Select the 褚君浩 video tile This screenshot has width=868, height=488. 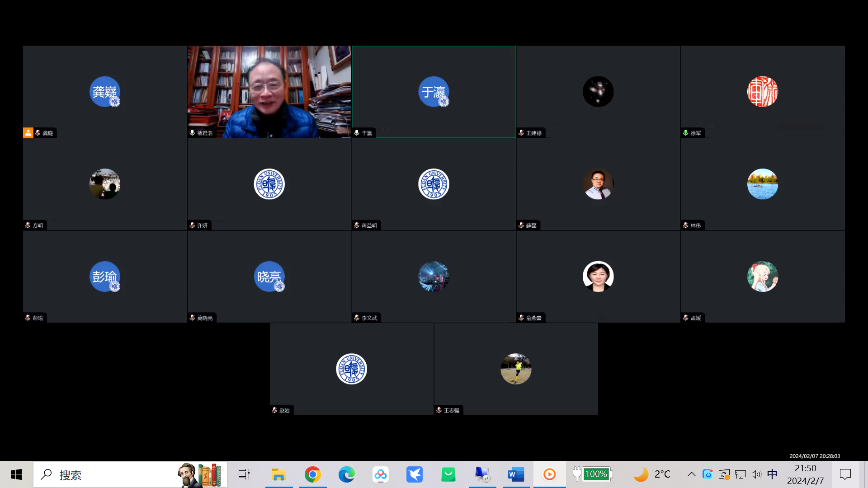[269, 92]
